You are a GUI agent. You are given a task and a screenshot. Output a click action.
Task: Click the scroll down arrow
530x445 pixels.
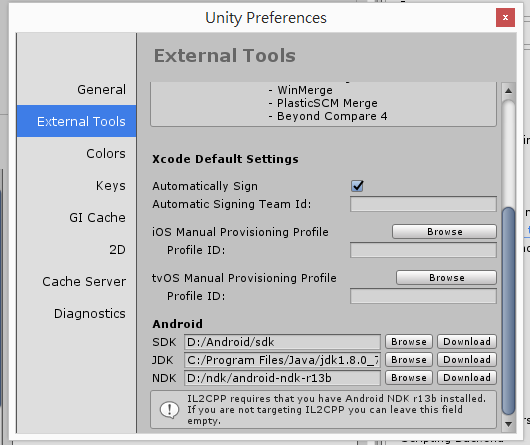pos(508,424)
